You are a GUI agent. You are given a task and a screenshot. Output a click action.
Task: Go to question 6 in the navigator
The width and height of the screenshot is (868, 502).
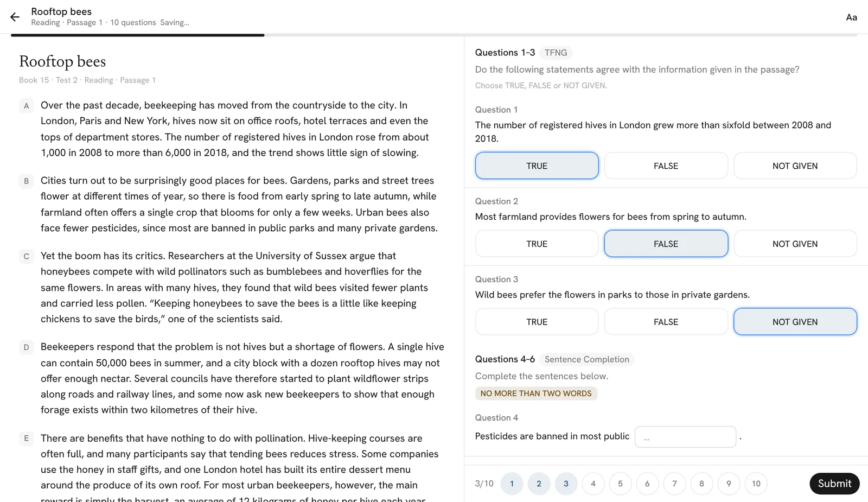[x=647, y=484]
